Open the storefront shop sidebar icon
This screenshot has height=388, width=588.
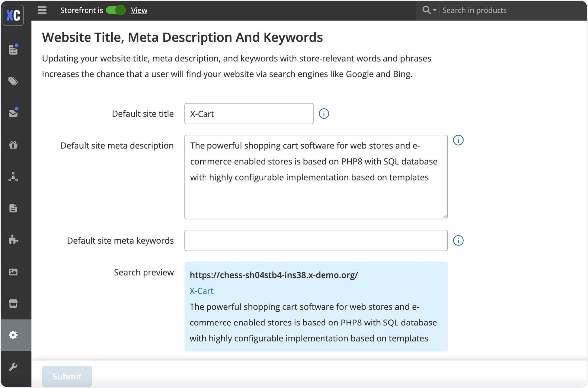[x=13, y=303]
